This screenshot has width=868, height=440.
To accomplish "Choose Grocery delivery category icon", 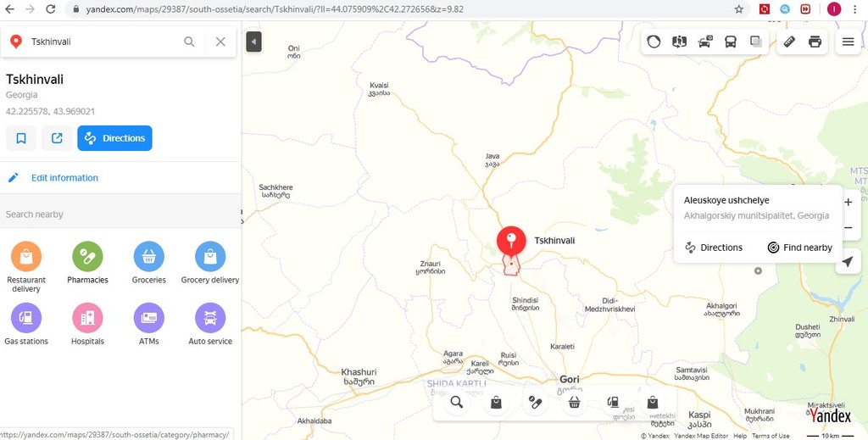I will (210, 256).
